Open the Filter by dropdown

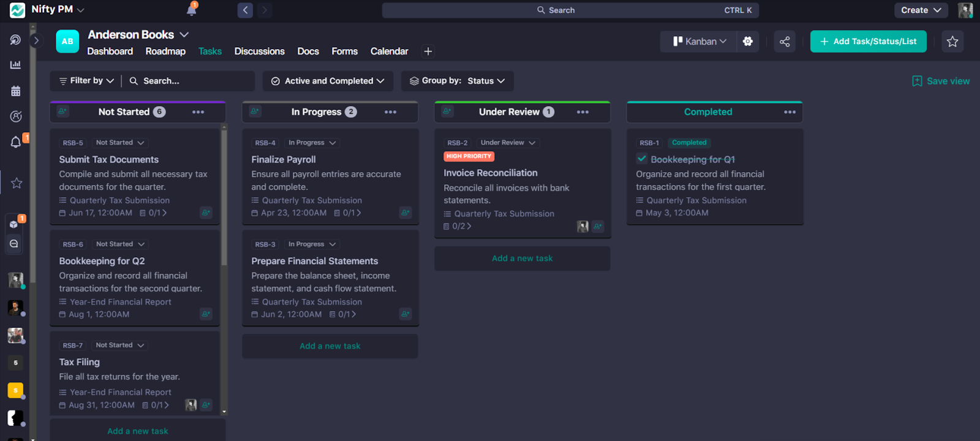(86, 81)
